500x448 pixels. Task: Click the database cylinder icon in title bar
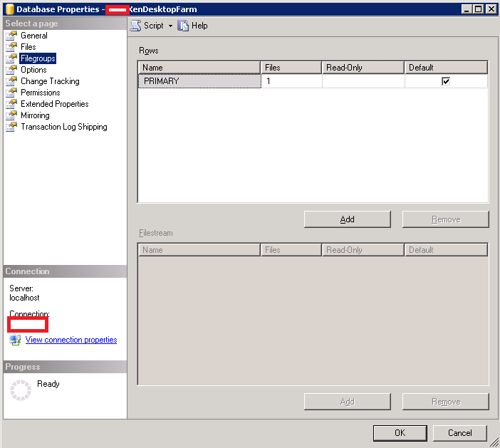click(x=10, y=9)
